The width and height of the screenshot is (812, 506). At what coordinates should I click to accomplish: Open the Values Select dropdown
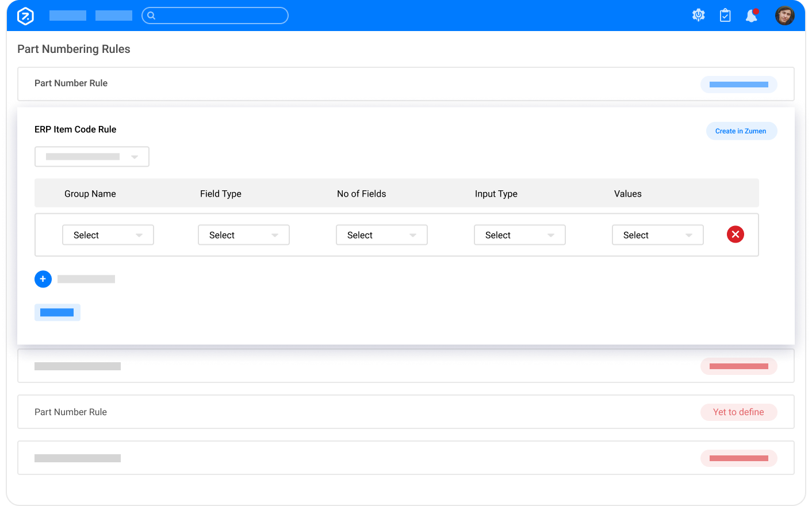click(658, 235)
